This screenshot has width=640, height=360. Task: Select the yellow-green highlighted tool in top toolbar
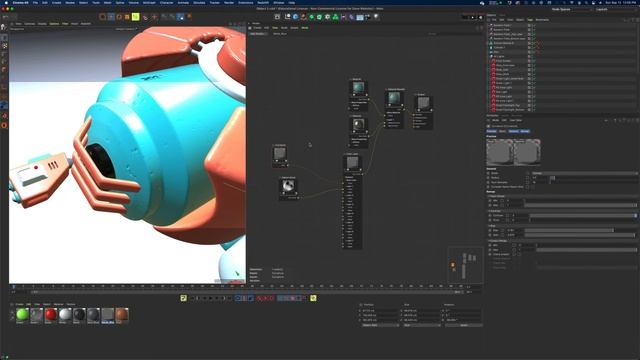[x=136, y=17]
